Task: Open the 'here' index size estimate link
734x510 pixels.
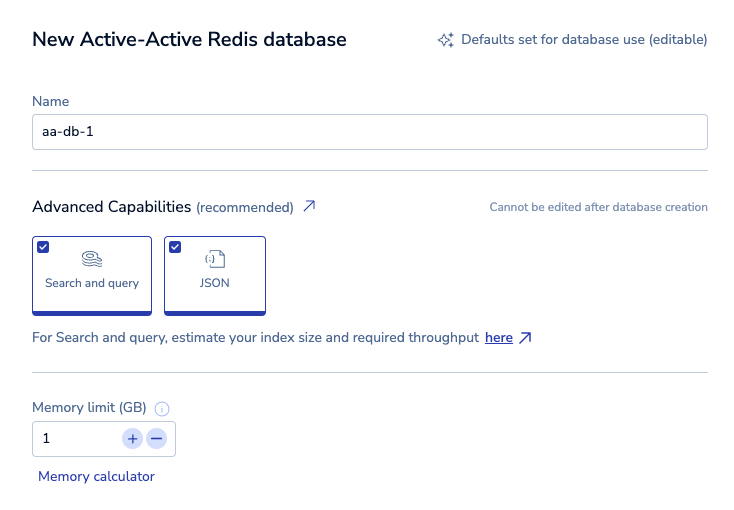Action: pos(498,338)
